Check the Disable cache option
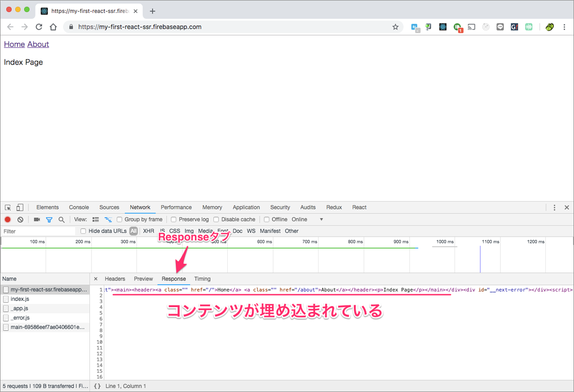Screen dimensions: 574x392 (216, 219)
